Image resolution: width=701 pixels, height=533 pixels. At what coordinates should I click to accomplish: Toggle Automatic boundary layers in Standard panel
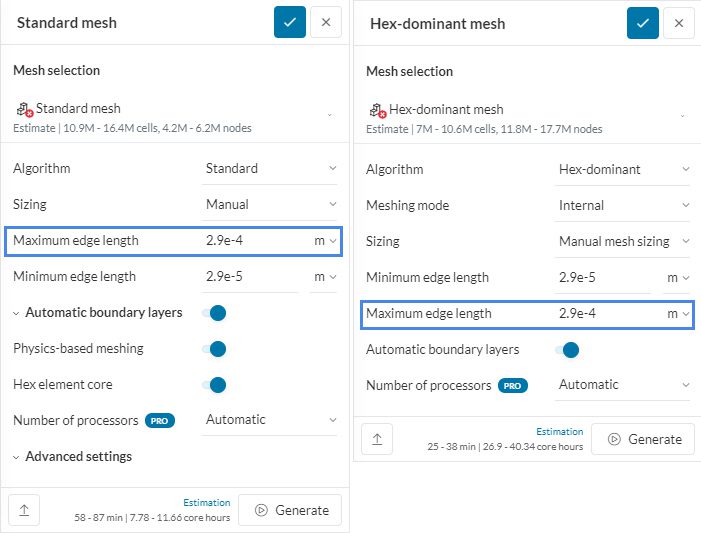pos(215,313)
